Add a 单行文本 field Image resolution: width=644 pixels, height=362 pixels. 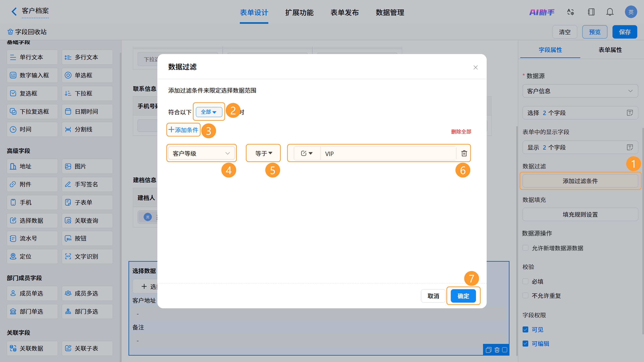[x=32, y=57]
